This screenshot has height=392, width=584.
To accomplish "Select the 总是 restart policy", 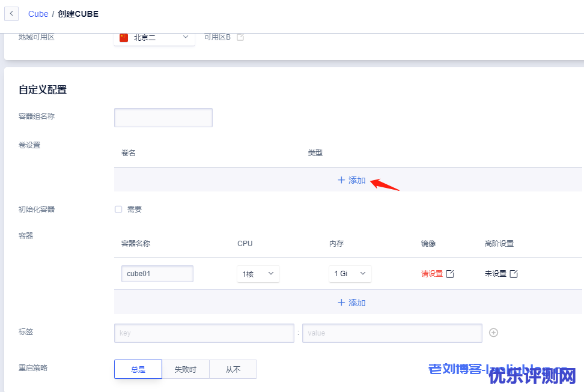I will coord(138,369).
